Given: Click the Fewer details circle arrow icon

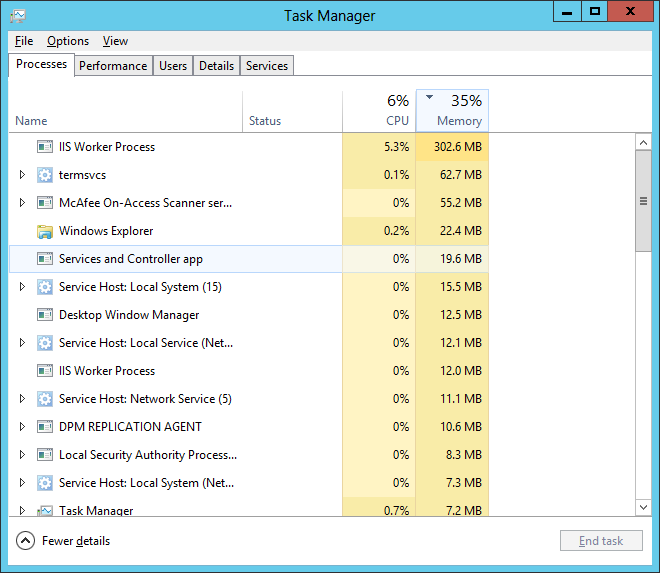Looking at the screenshot, I should [26, 541].
